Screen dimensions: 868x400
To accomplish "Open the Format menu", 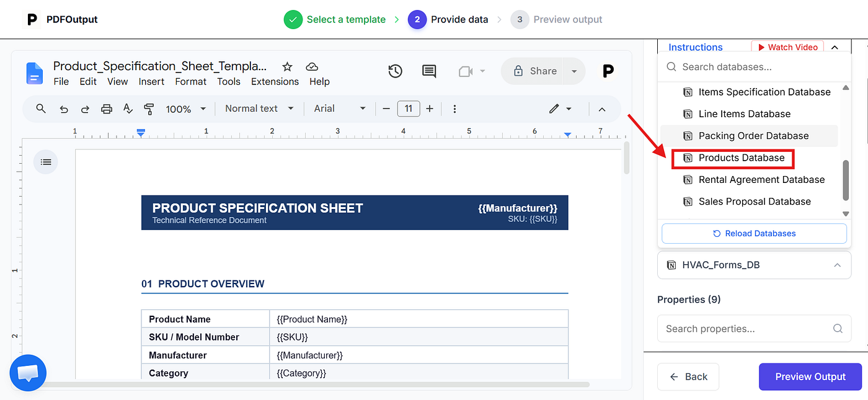I will click(190, 81).
